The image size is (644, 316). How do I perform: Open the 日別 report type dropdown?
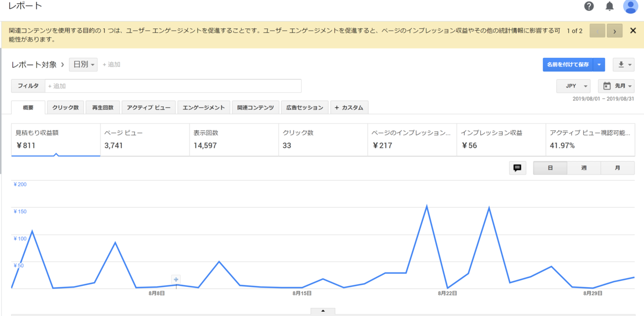tap(84, 64)
